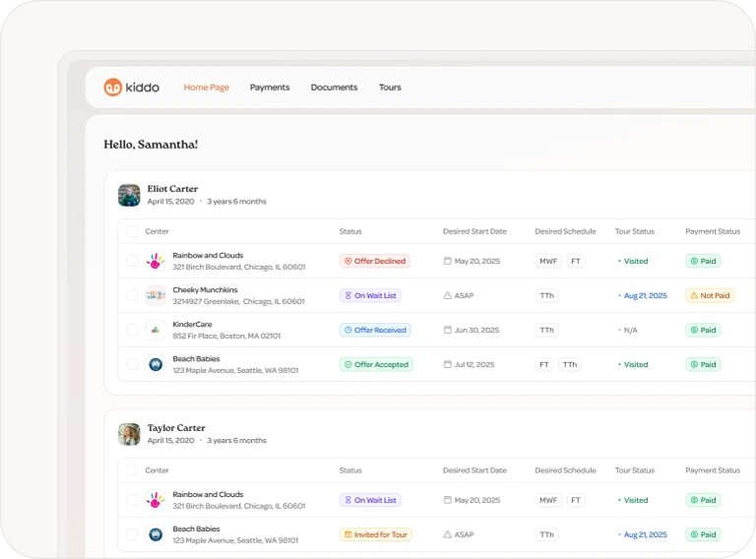Click Visited tour status in Eliot's Beach Babies row
The width and height of the screenshot is (756, 559).
(636, 364)
